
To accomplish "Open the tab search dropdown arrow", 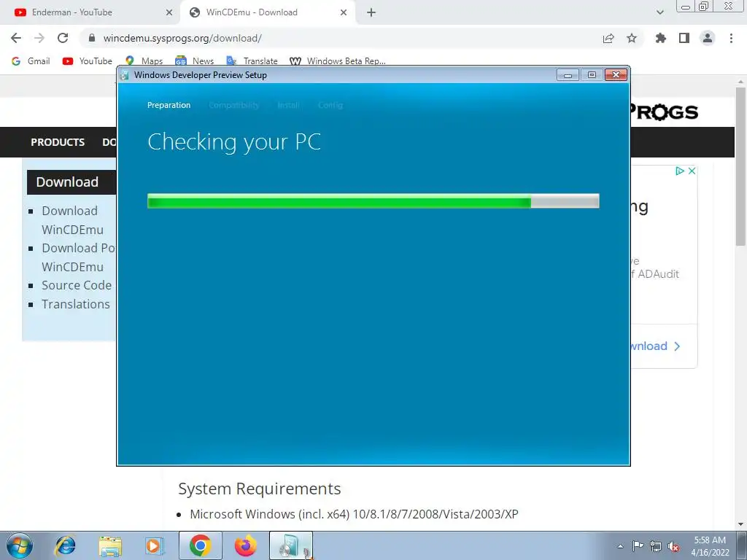I will (659, 12).
